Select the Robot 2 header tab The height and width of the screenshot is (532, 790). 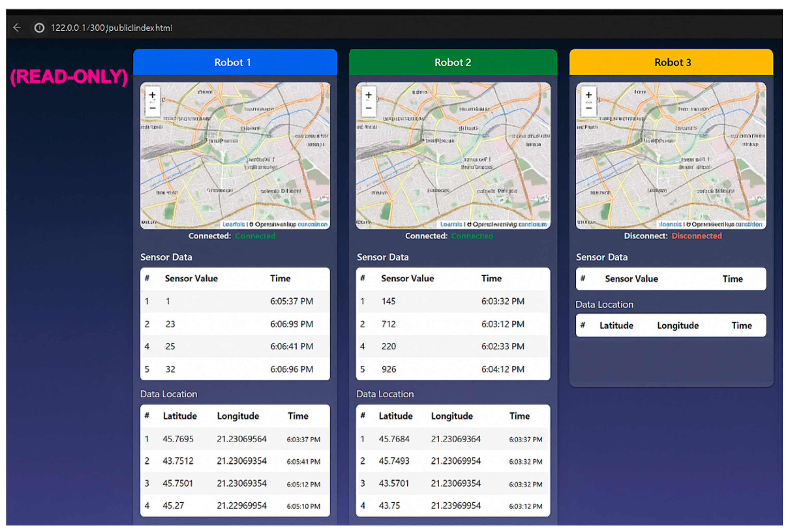(453, 63)
